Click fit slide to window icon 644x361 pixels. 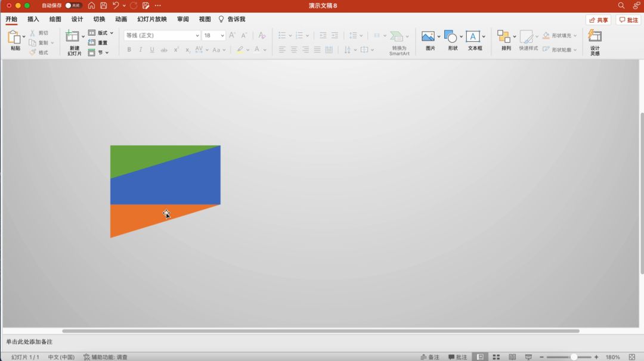tap(632, 357)
